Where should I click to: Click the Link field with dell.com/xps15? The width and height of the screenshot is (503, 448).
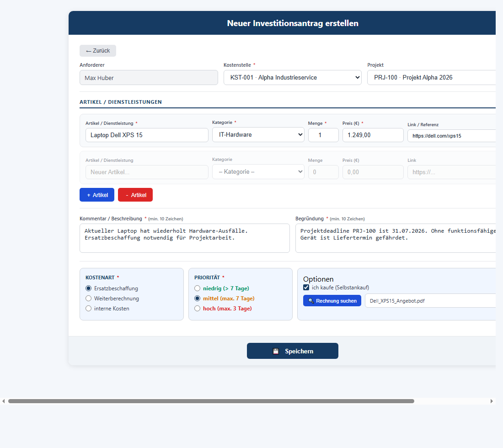(x=452, y=136)
